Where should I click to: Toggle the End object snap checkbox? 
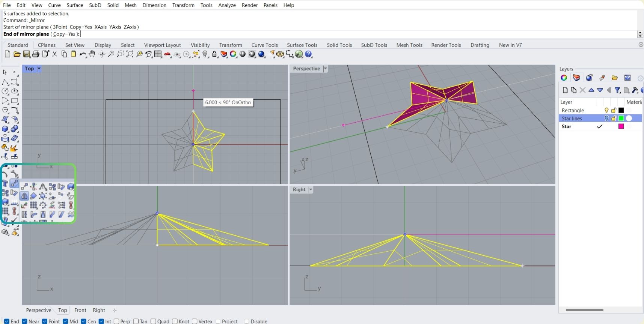[x=7, y=321]
